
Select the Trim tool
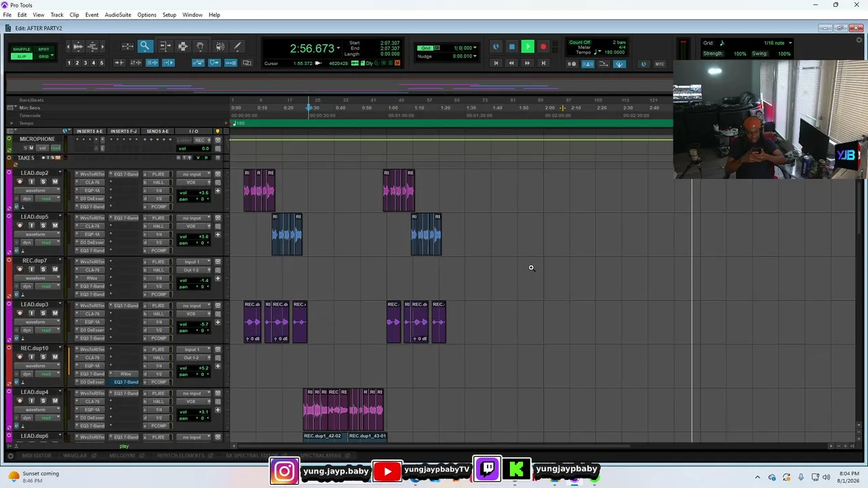(164, 46)
